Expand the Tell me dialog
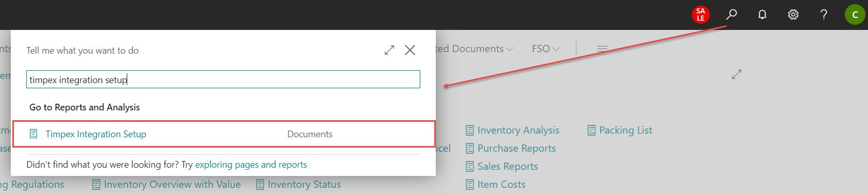The image size is (868, 193). [x=389, y=50]
